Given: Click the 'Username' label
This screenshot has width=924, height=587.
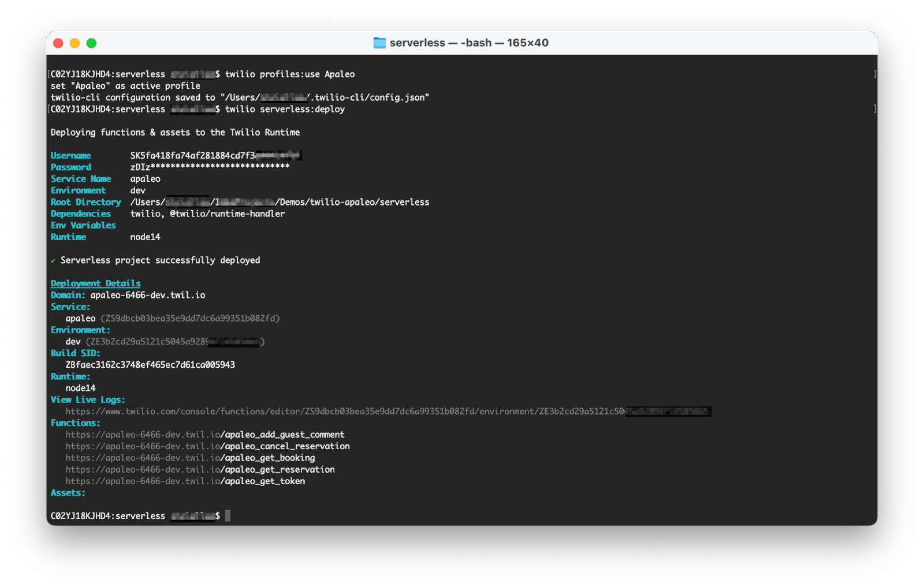Looking at the screenshot, I should [x=71, y=156].
